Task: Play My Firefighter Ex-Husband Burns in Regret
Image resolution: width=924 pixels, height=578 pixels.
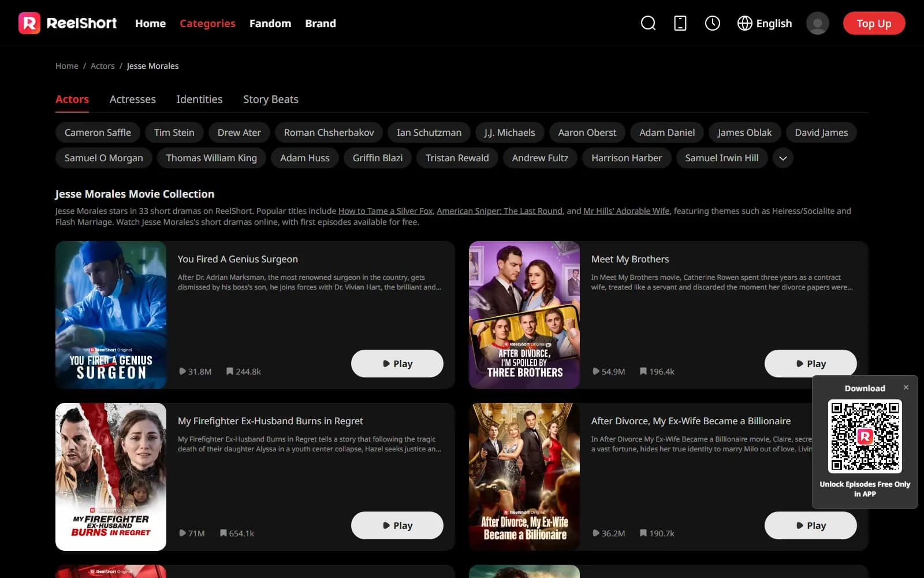Action: tap(397, 525)
